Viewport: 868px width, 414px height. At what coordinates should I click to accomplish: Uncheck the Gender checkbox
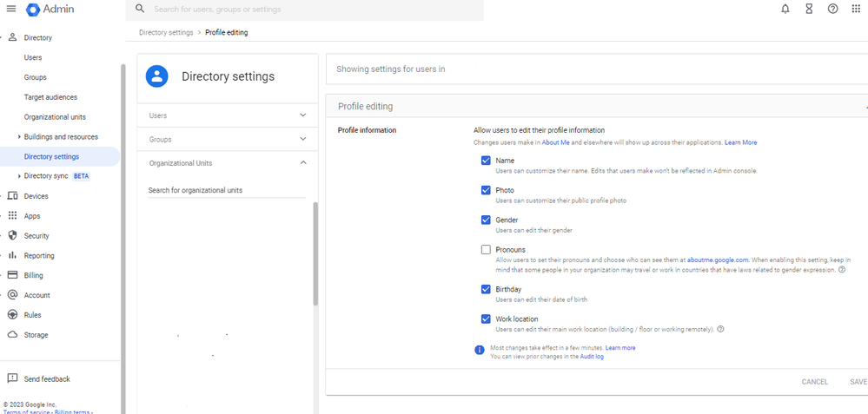(486, 220)
